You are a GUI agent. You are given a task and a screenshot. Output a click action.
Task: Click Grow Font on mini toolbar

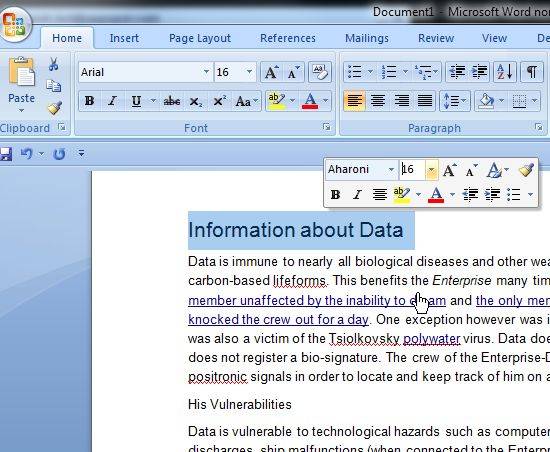pyautogui.click(x=449, y=170)
